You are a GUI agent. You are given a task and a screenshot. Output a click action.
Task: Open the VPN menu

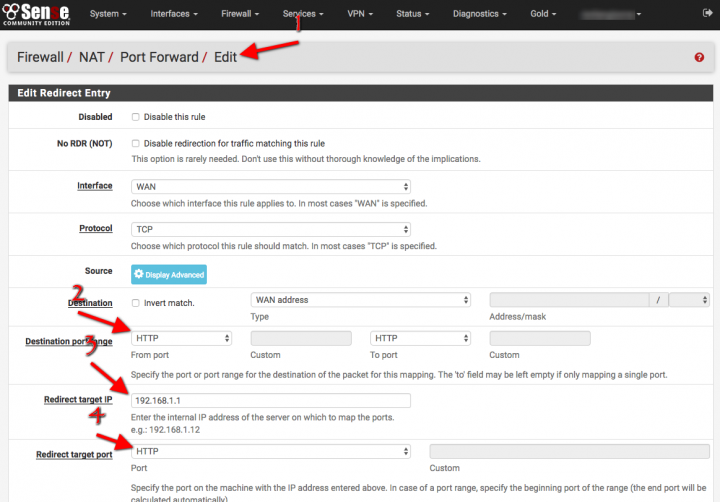pyautogui.click(x=360, y=14)
